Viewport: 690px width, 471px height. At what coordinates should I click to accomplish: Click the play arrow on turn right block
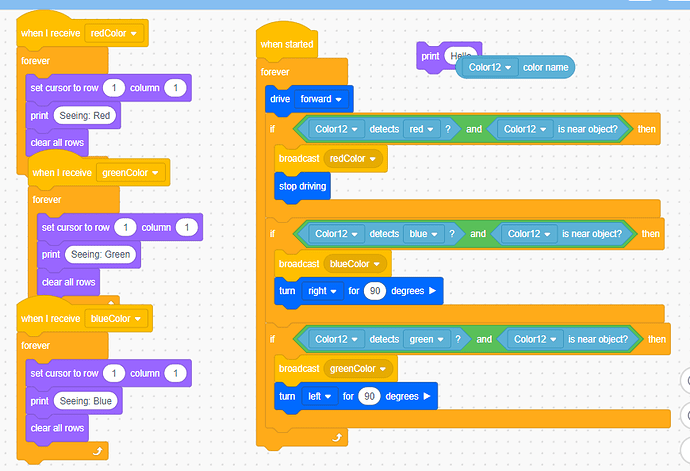(432, 291)
